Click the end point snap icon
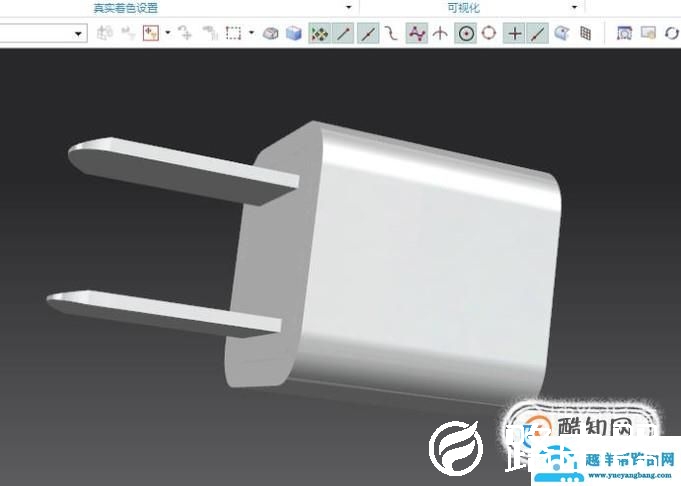The width and height of the screenshot is (681, 486). point(343,34)
